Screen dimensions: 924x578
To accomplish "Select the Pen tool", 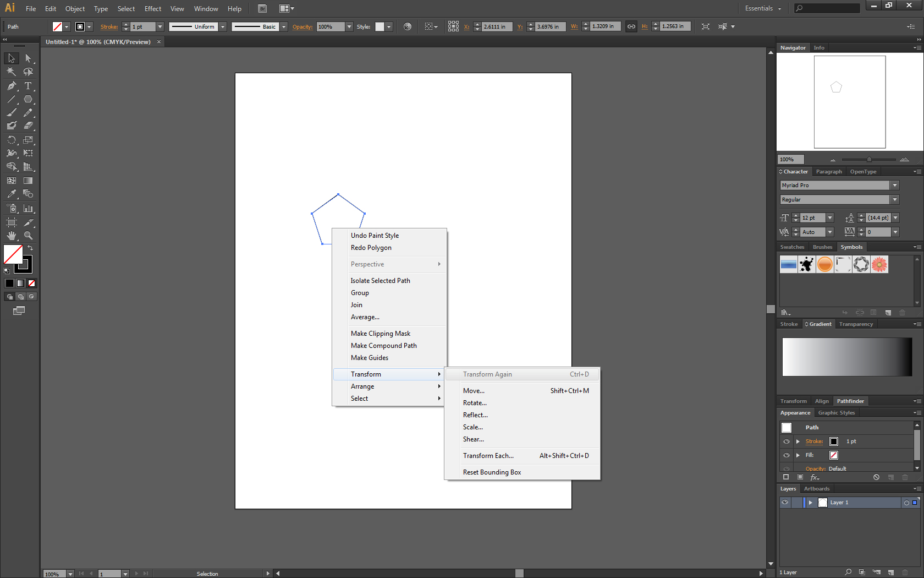I will click(x=11, y=86).
